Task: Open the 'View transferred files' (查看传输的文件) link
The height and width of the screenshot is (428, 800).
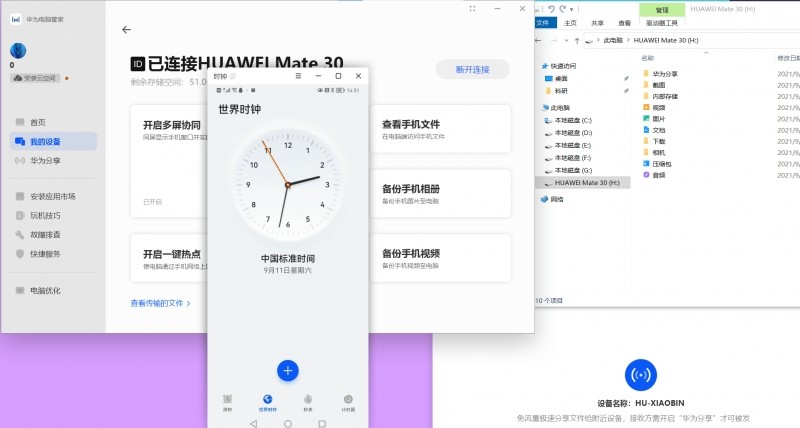Action: tap(160, 302)
